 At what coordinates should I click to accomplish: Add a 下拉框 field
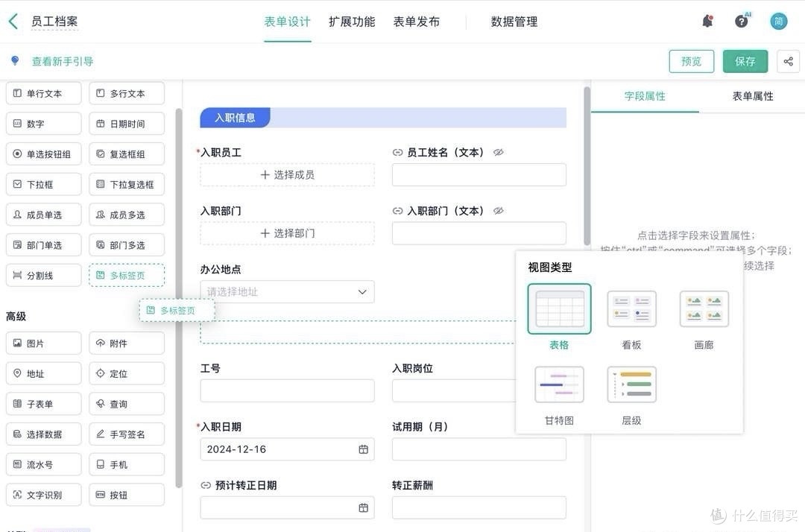tap(44, 184)
